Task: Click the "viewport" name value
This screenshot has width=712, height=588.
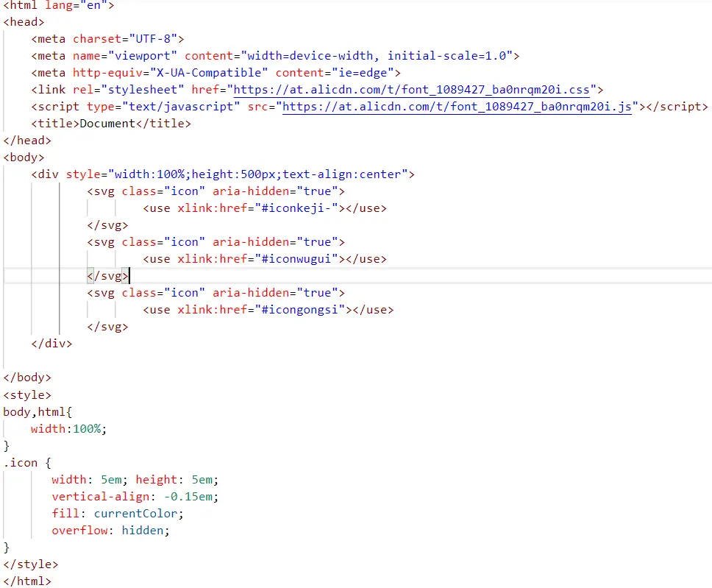Action: click(143, 56)
